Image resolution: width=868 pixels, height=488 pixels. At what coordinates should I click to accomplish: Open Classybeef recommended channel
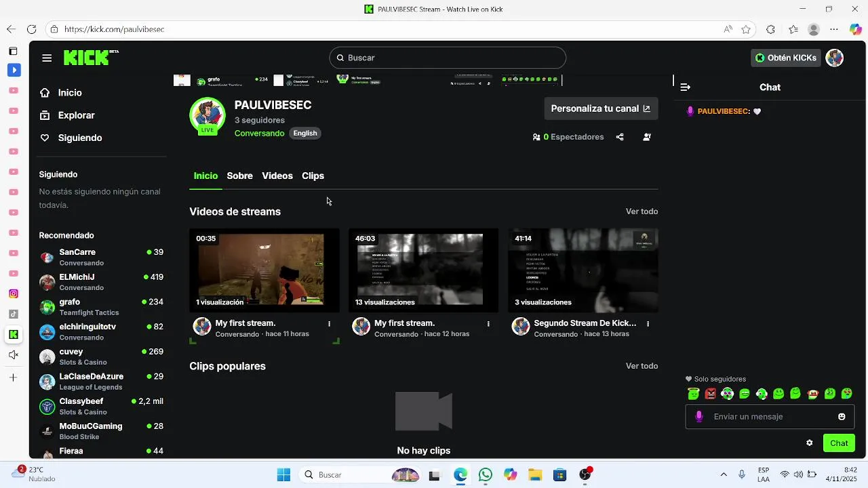pos(101,406)
